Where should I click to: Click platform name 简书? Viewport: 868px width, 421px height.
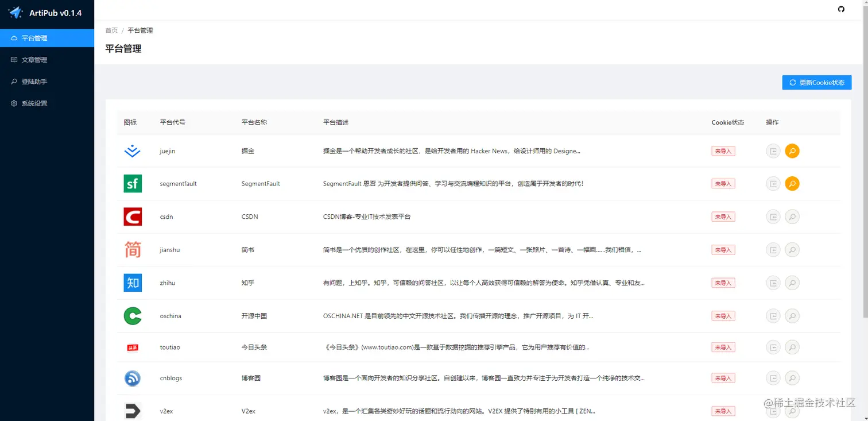click(x=247, y=250)
